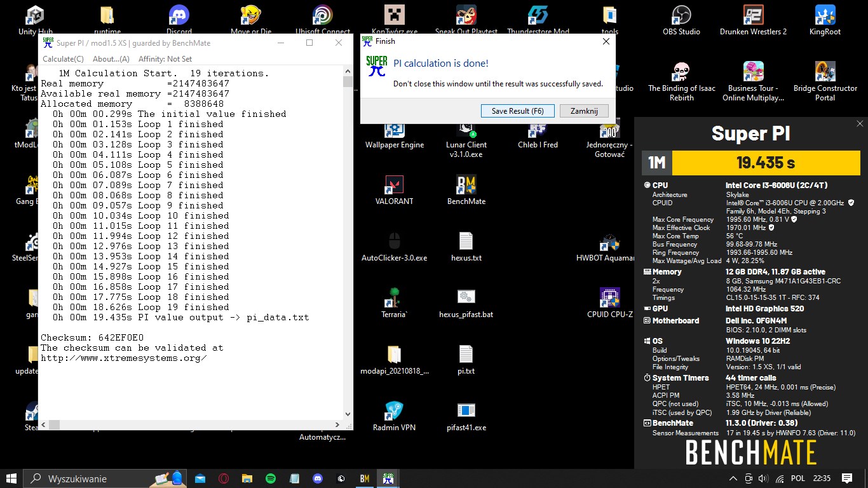The width and height of the screenshot is (868, 488).
Task: Open the modapi_20210818 folder icon
Action: click(x=395, y=360)
